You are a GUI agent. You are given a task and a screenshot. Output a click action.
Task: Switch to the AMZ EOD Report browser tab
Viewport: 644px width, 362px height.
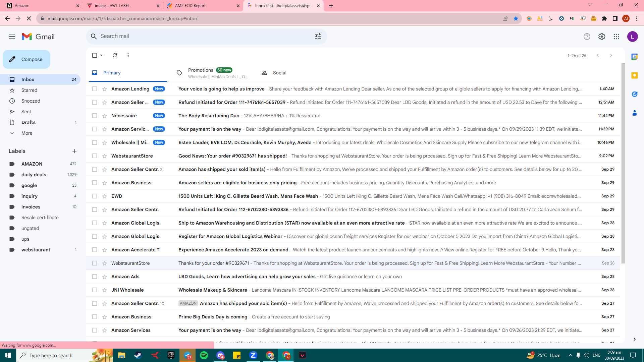pos(203,6)
